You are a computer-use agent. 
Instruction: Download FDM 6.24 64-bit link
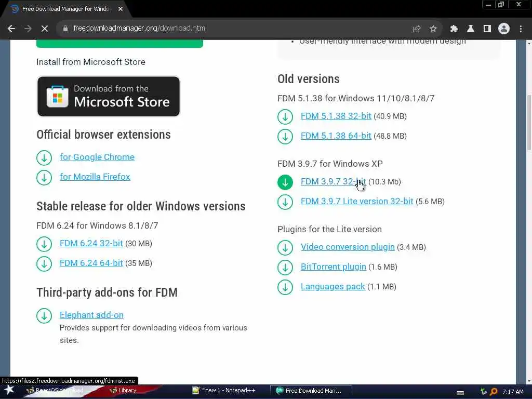point(91,263)
